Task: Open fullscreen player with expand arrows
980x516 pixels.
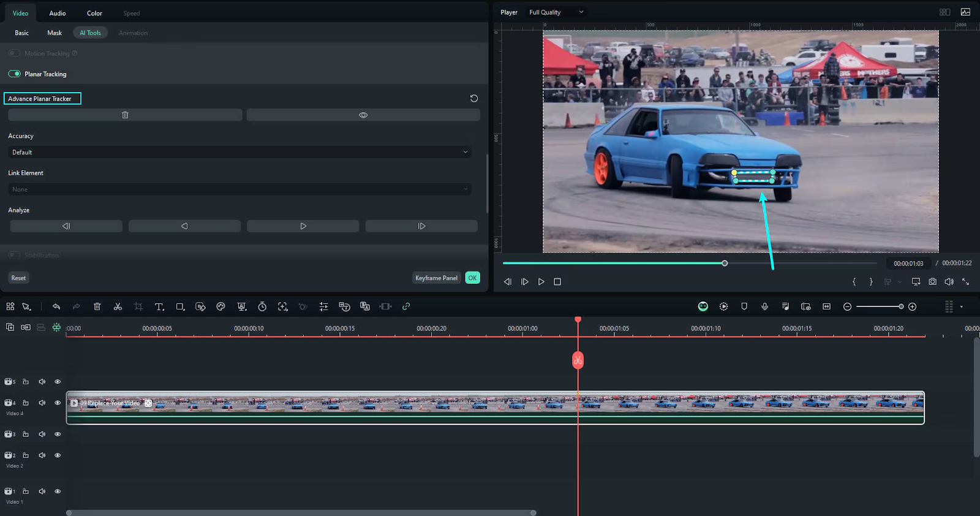Action: [x=965, y=282]
